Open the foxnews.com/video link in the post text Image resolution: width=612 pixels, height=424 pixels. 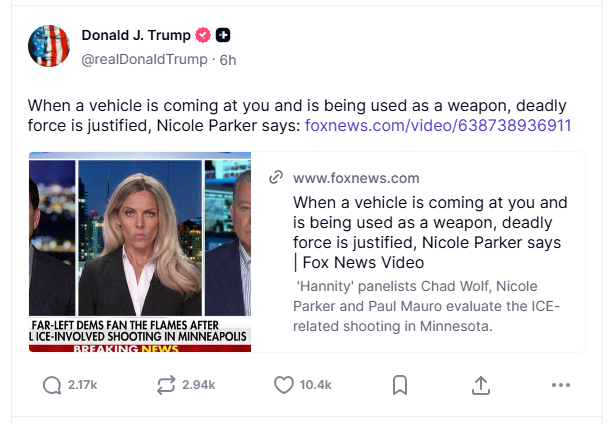(438, 125)
